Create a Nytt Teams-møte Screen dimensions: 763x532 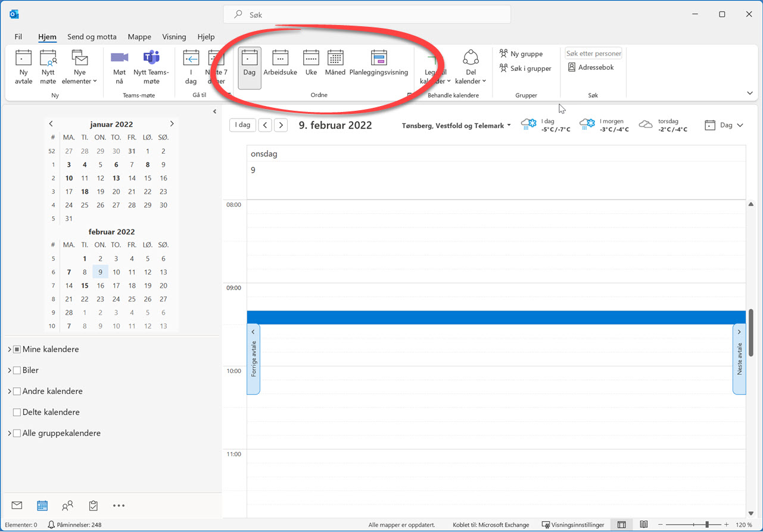click(x=151, y=67)
